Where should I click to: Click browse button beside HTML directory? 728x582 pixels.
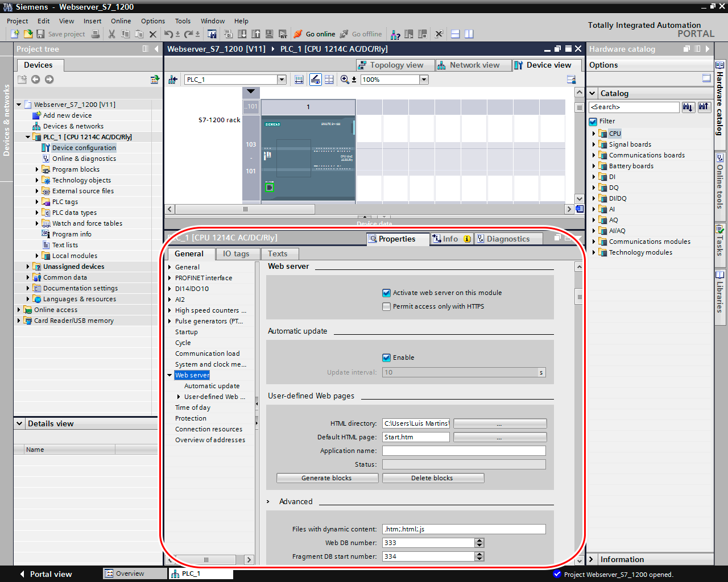[x=500, y=423]
